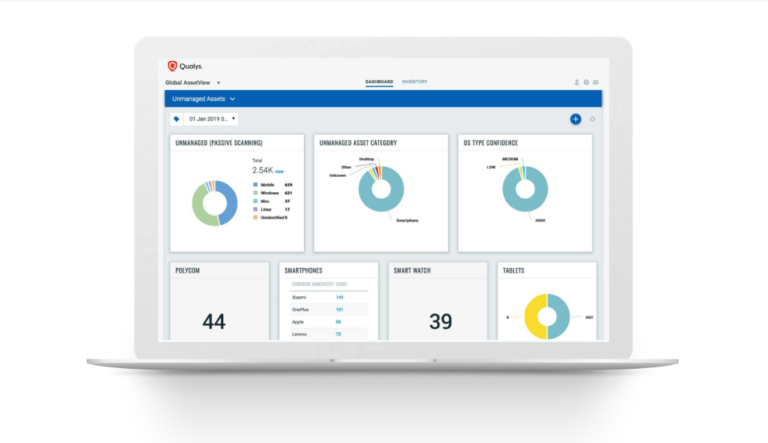Click the green Windows legend swatch
Image resolution: width=768 pixels, height=443 pixels.
[x=255, y=193]
